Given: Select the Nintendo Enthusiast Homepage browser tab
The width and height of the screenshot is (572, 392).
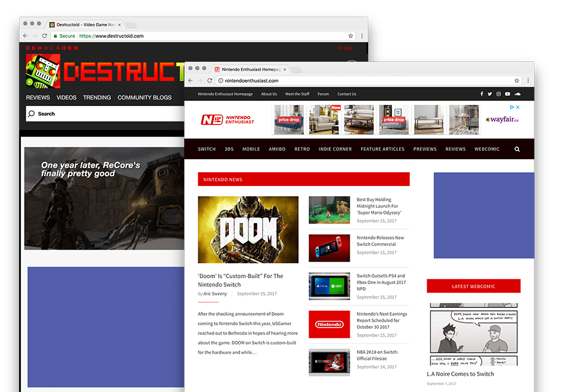Looking at the screenshot, I should (251, 69).
